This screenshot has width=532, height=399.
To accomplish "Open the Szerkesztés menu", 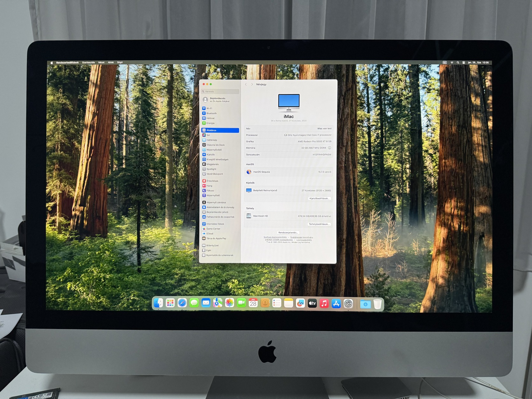I will [x=88, y=63].
